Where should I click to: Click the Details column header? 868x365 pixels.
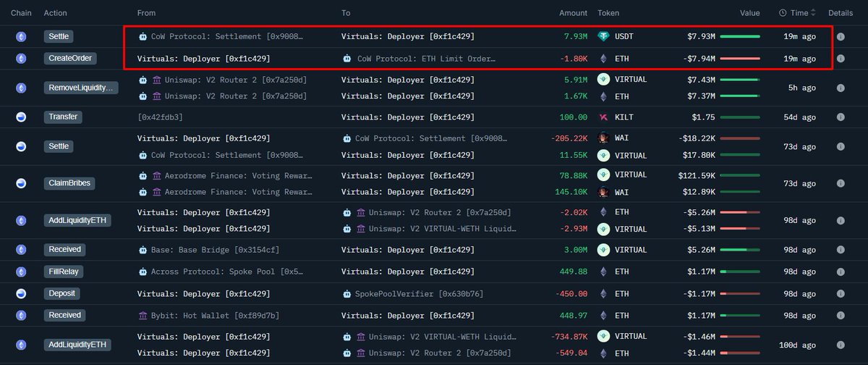[x=841, y=13]
